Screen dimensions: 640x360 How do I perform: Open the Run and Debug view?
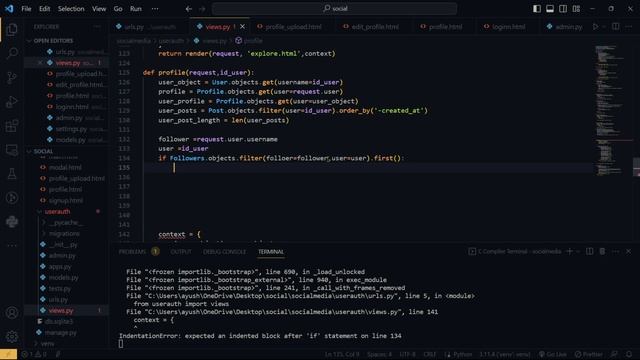click(x=12, y=102)
